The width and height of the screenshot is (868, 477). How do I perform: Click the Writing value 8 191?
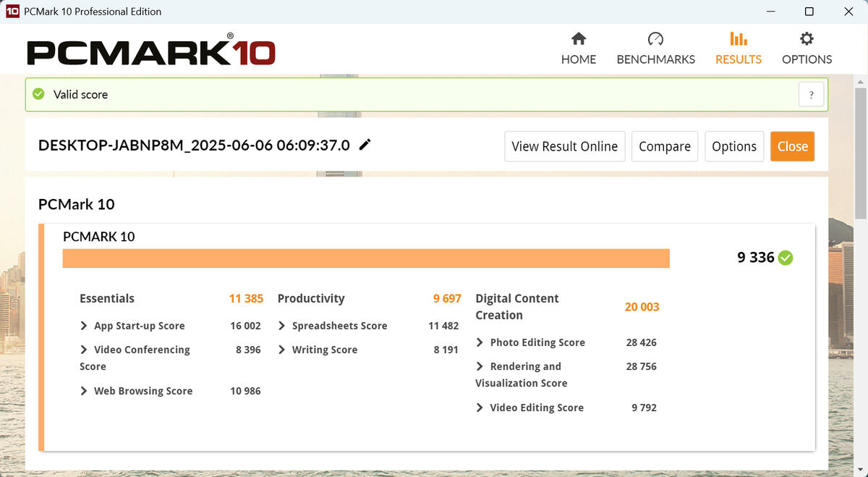[446, 350]
